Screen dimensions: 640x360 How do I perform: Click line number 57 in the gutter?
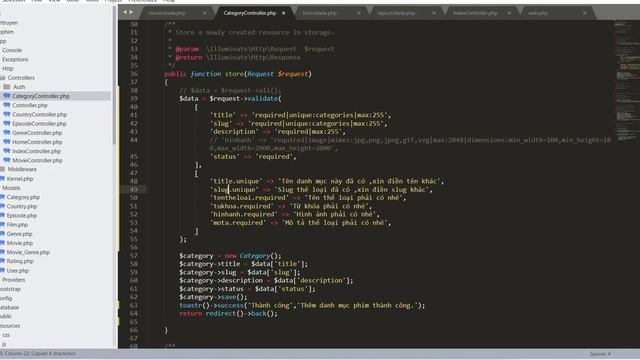(x=133, y=256)
